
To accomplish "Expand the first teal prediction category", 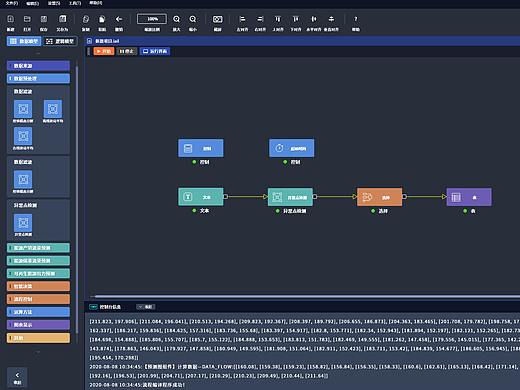I will (x=38, y=248).
